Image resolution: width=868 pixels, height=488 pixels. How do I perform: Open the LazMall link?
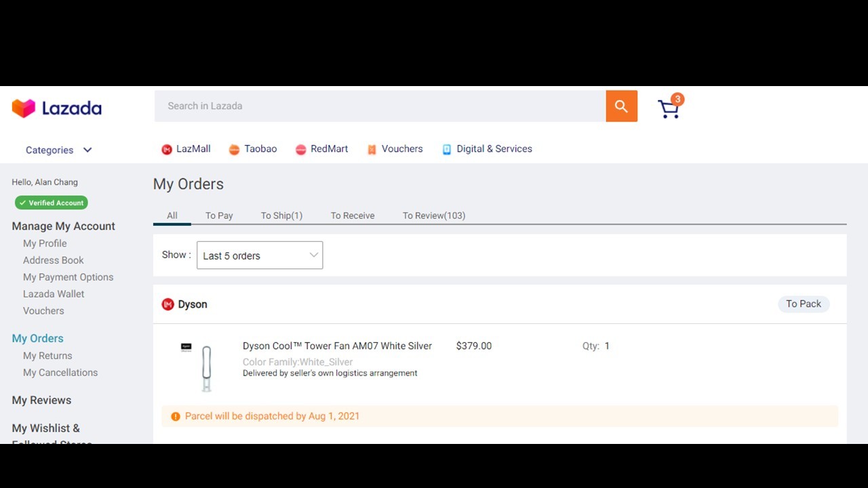pyautogui.click(x=193, y=149)
